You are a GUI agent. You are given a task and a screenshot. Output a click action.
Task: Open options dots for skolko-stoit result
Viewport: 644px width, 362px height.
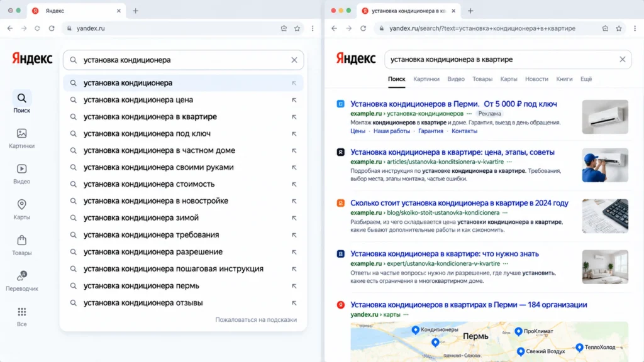click(x=505, y=212)
